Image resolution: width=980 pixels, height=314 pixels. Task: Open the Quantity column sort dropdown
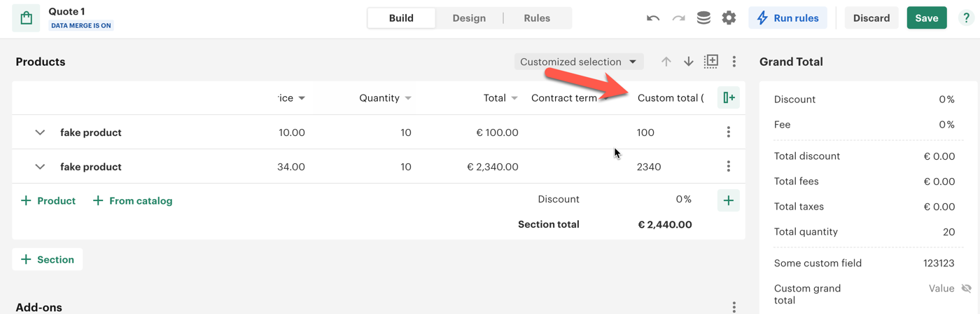click(x=408, y=98)
